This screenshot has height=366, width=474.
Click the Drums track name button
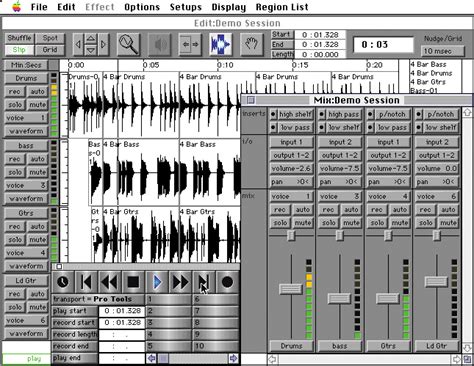tap(26, 78)
